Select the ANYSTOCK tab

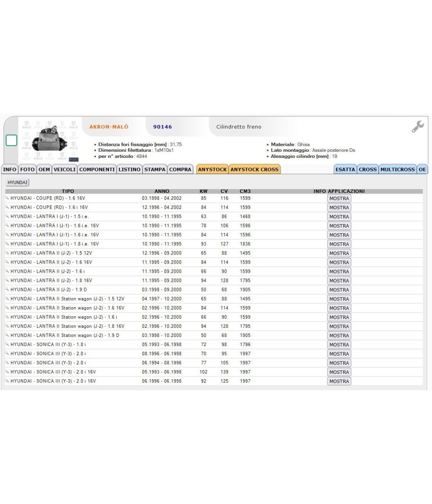tap(213, 169)
